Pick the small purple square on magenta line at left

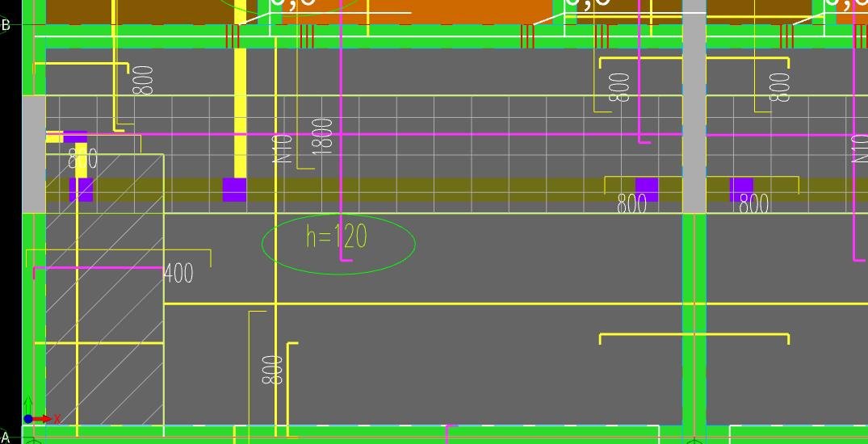(75, 137)
